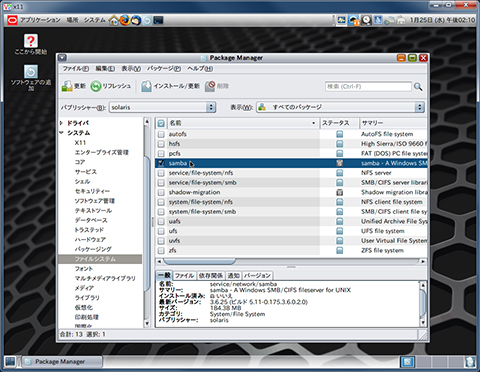The height and width of the screenshot is (372, 480).
Task: Click the status icon for samba row
Action: (339, 163)
